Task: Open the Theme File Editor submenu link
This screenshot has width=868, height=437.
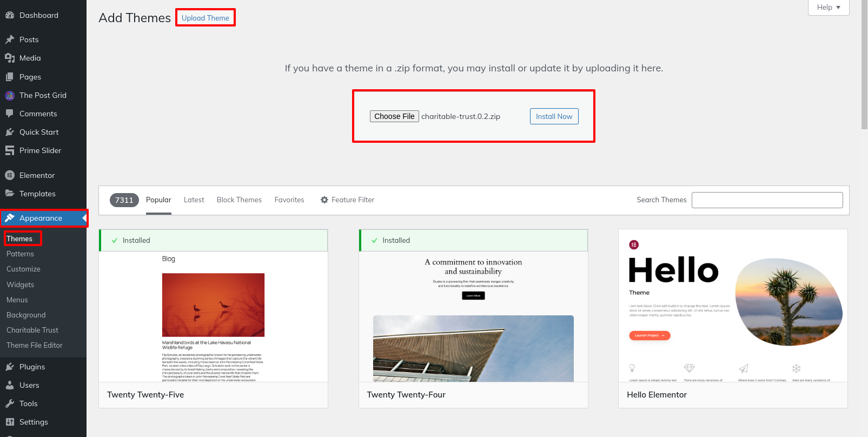Action: pyautogui.click(x=35, y=345)
